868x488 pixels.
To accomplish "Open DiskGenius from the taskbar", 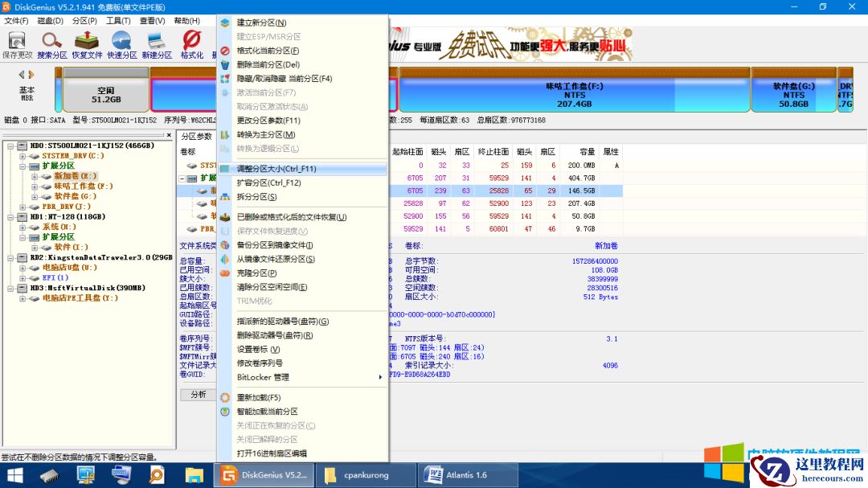I will point(264,474).
